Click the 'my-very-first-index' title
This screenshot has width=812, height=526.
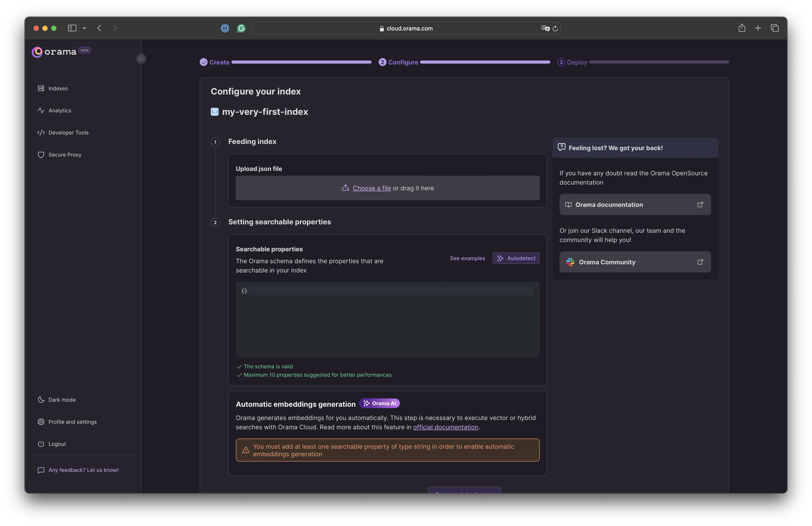[265, 112]
